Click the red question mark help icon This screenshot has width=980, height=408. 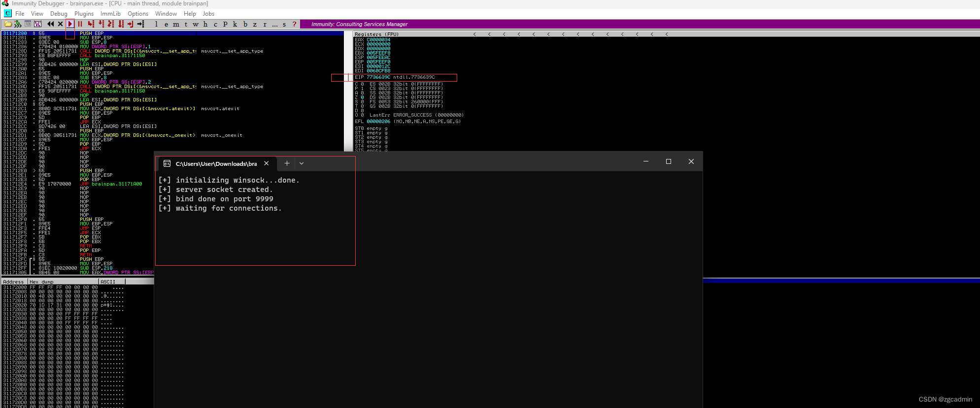pyautogui.click(x=294, y=24)
